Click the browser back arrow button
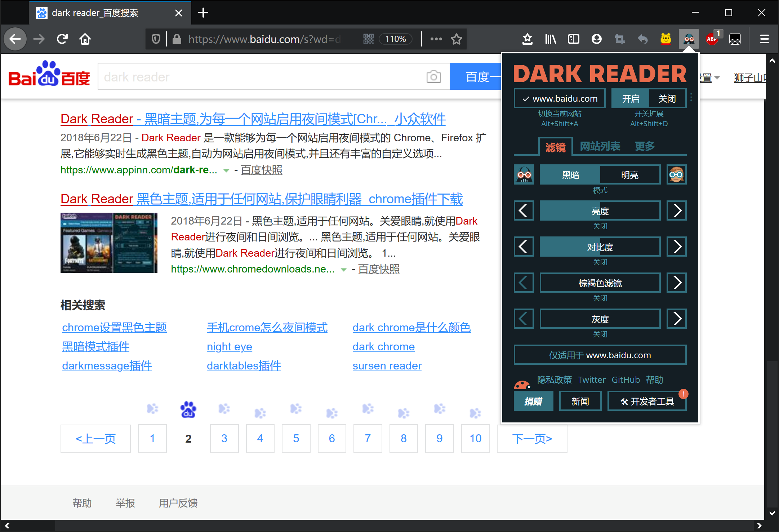 (x=15, y=39)
